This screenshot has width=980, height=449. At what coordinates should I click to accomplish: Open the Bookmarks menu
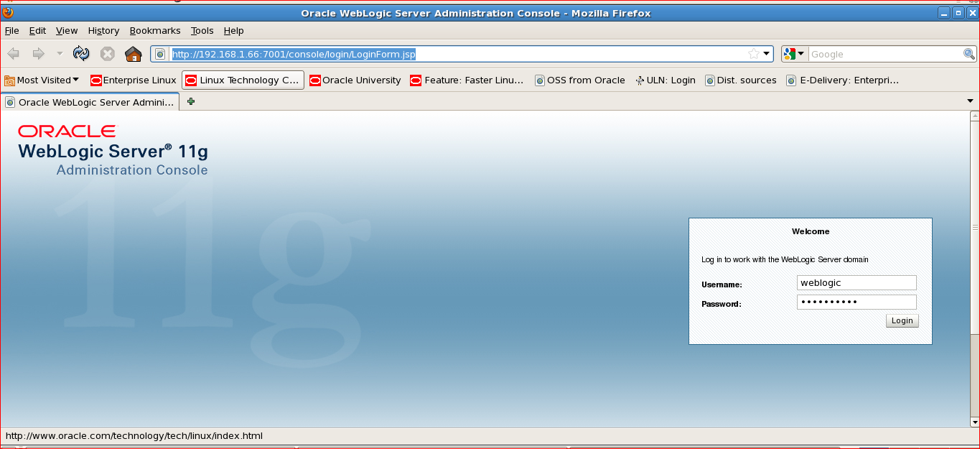click(x=155, y=30)
